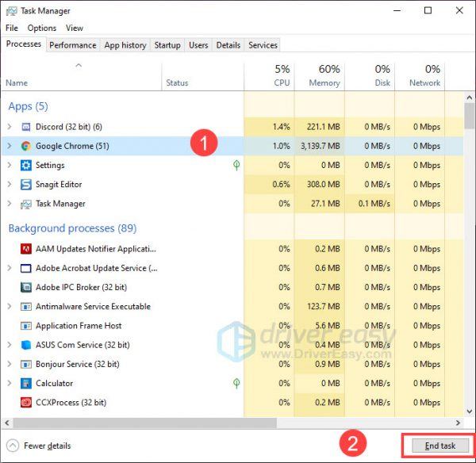This screenshot has height=463, width=476.
Task: Click the Bonjour Service icon
Action: point(26,364)
